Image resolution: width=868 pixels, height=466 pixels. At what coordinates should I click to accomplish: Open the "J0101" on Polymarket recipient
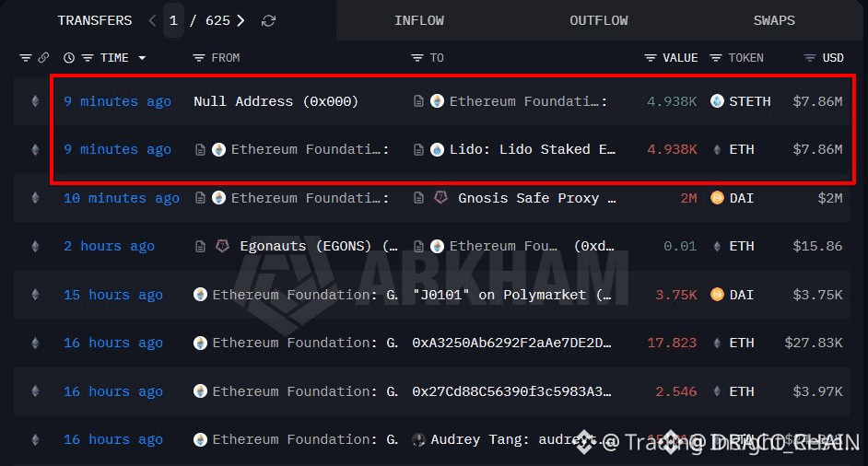[511, 295]
